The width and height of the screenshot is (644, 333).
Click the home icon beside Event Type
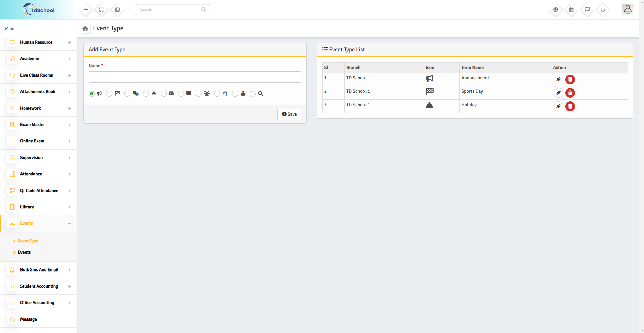coord(85,29)
